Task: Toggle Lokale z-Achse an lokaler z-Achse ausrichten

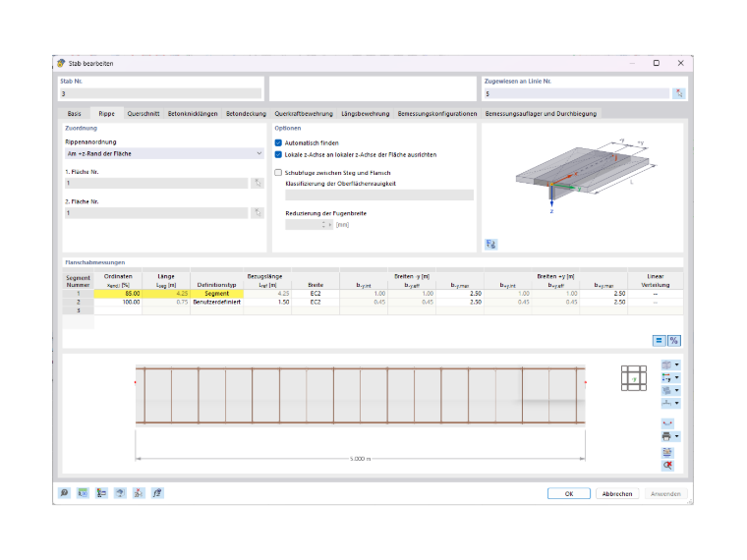Action: pos(278,155)
